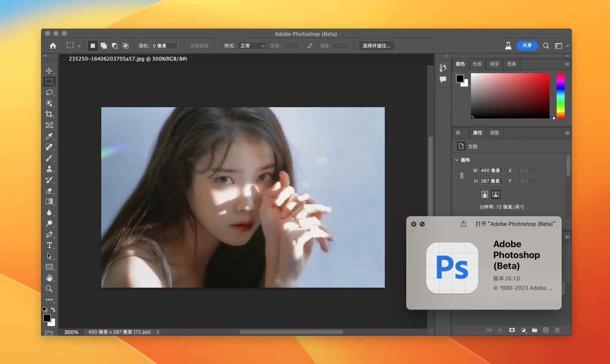This screenshot has width=610, height=364.
Task: Choose Add to Selection mode
Action: (104, 46)
